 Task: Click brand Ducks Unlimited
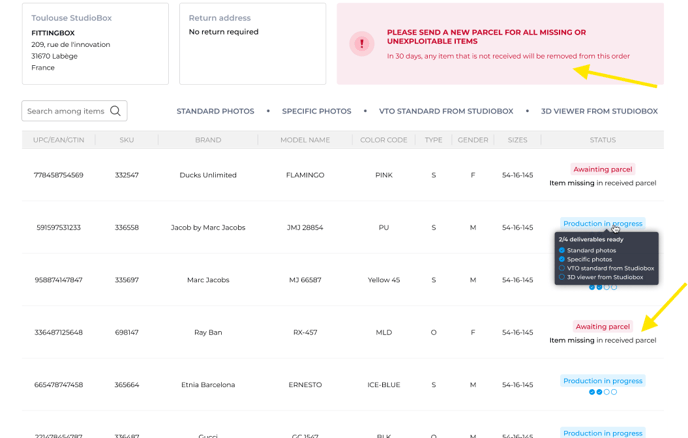coord(208,175)
